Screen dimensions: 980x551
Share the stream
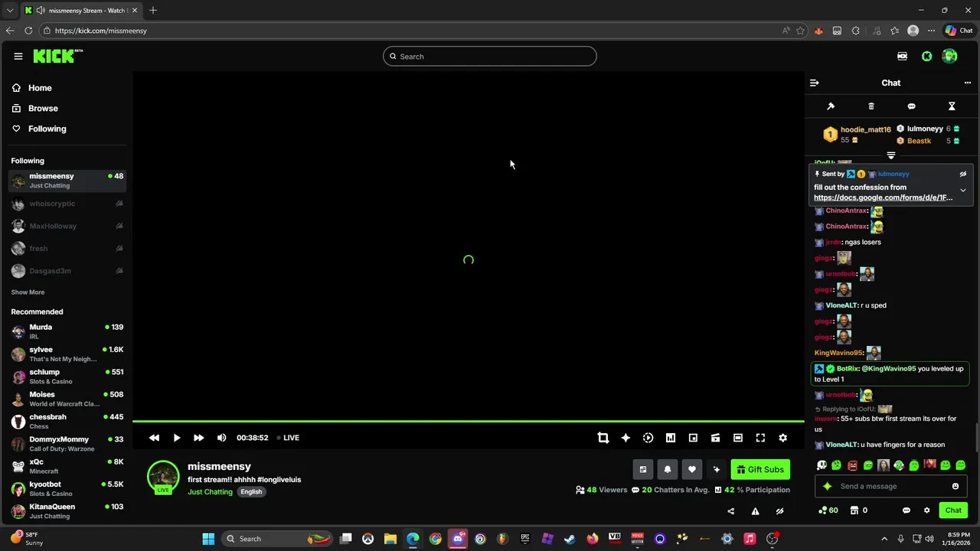pos(730,511)
